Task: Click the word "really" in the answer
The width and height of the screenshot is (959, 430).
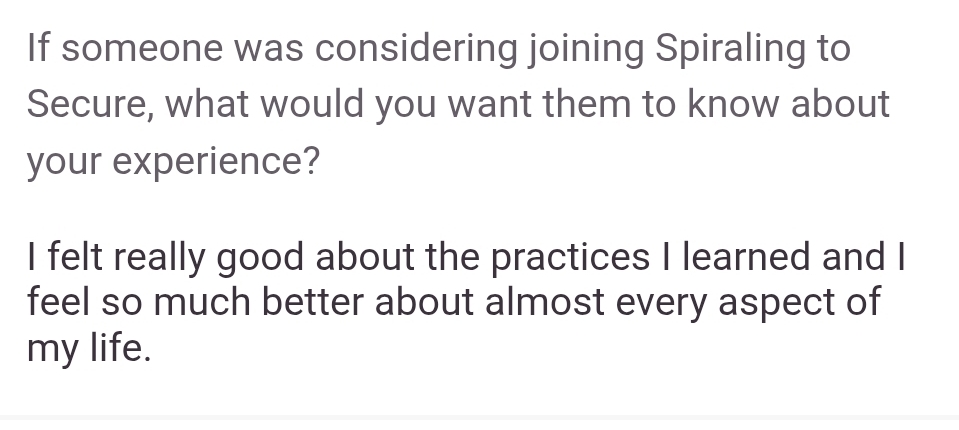Action: tap(156, 257)
